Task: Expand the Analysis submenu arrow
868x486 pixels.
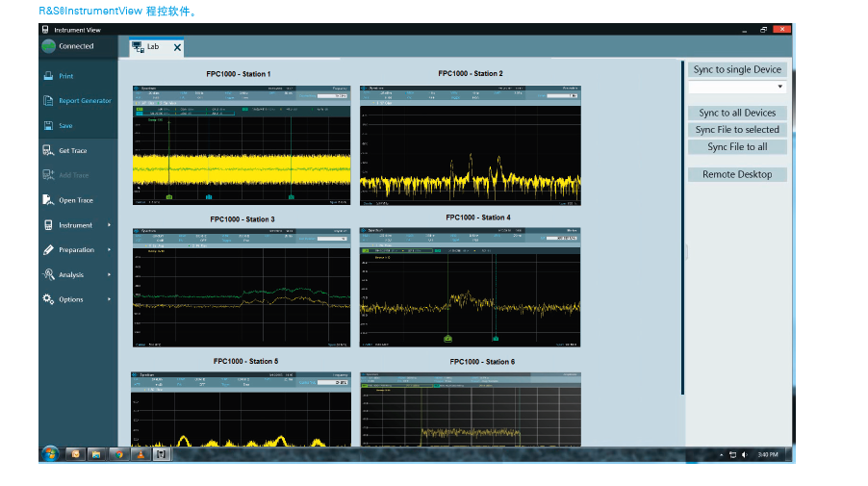Action: [x=109, y=274]
